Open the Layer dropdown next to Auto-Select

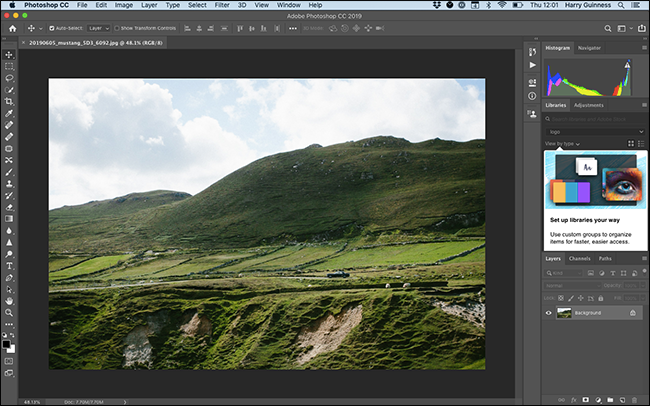click(100, 29)
